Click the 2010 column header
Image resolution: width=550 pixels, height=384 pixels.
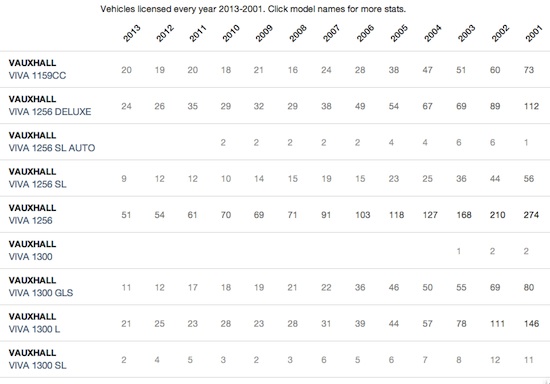[x=231, y=33]
